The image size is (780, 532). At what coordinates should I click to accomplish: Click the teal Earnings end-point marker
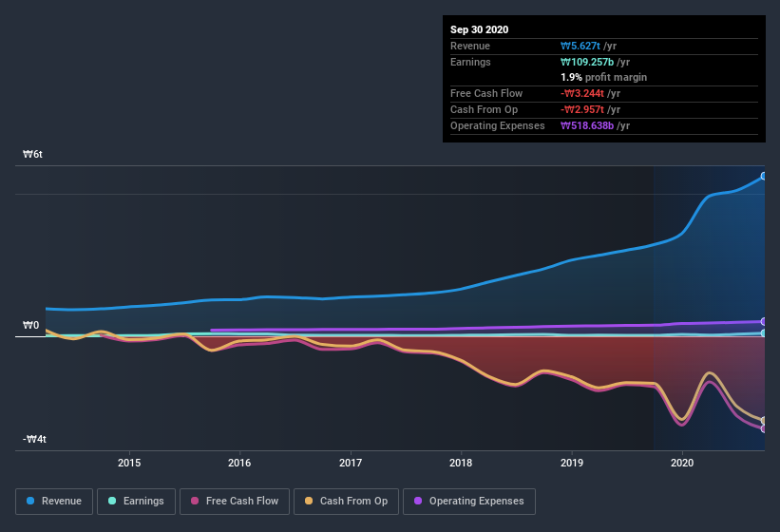pyautogui.click(x=763, y=332)
